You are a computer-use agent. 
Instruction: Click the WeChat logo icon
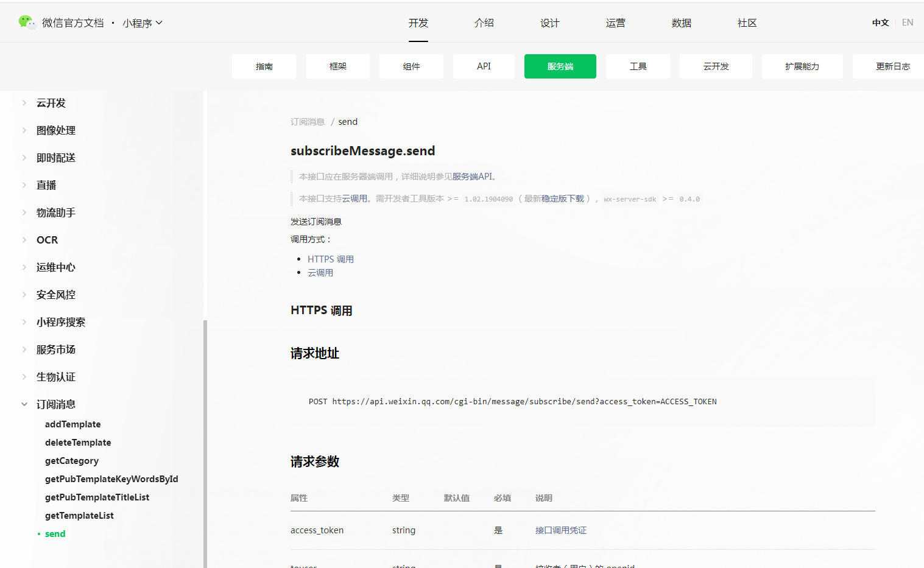tap(27, 23)
